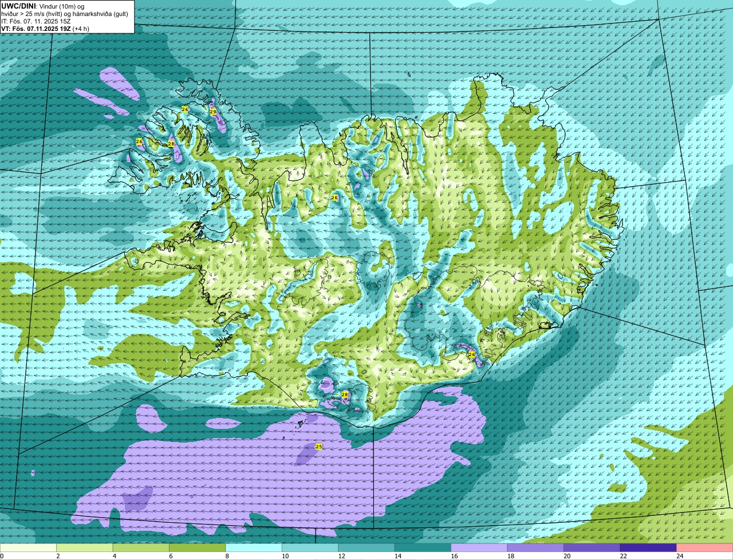
Task: Click the pink swatch above 24 m/s
Action: (x=704, y=547)
